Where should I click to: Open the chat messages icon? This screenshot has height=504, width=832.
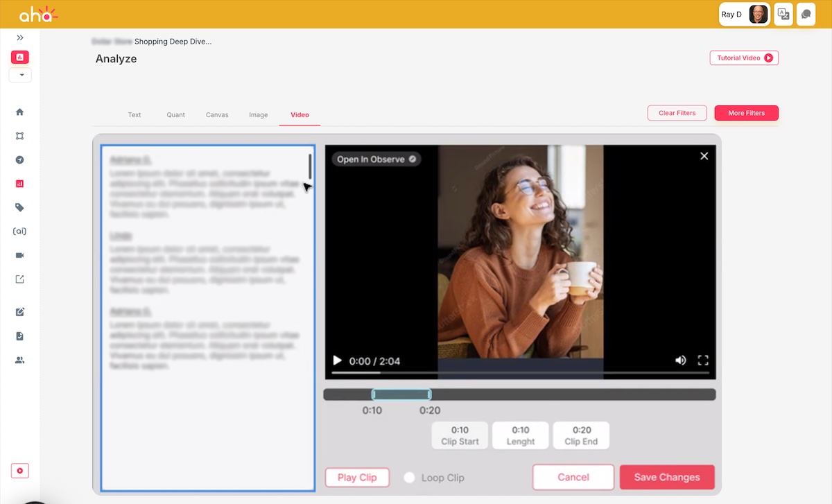pos(806,15)
